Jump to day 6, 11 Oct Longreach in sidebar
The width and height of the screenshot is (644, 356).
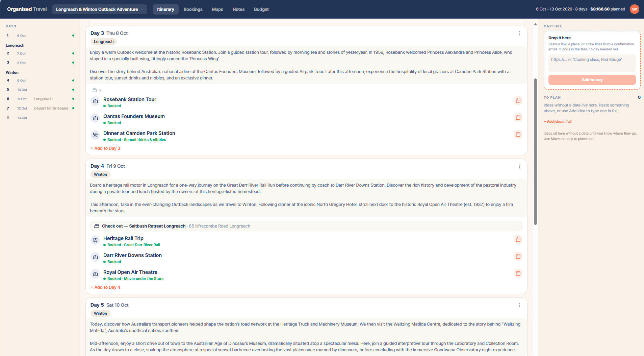point(40,99)
